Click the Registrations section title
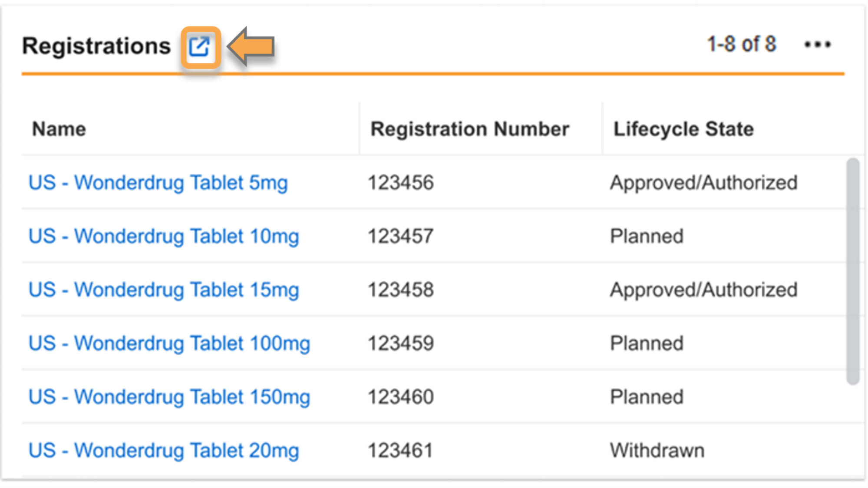The width and height of the screenshot is (868, 488). 96,46
